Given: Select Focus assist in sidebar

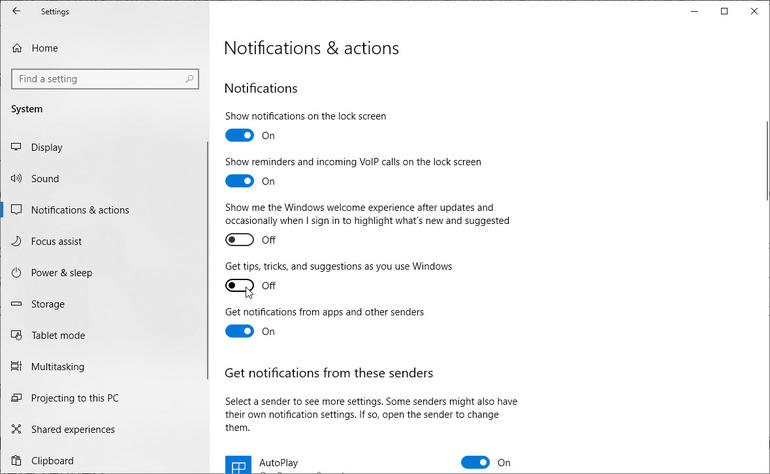Looking at the screenshot, I should 56,241.
